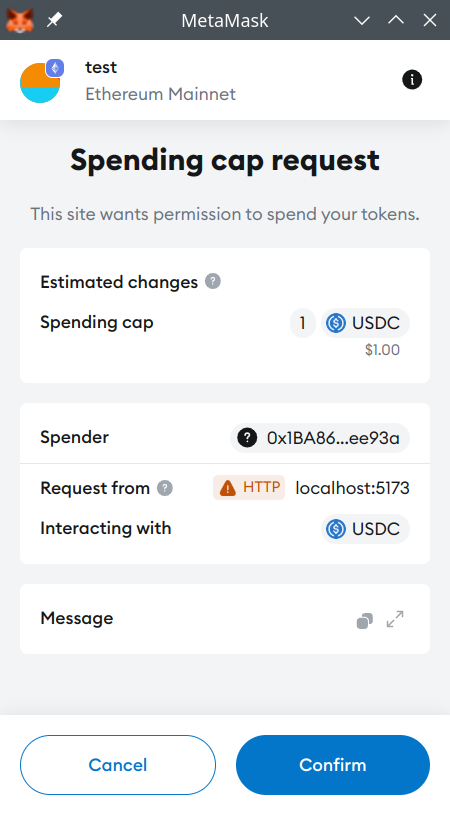
Task: Click the USDC token pill beside Spending cap
Action: click(x=365, y=323)
